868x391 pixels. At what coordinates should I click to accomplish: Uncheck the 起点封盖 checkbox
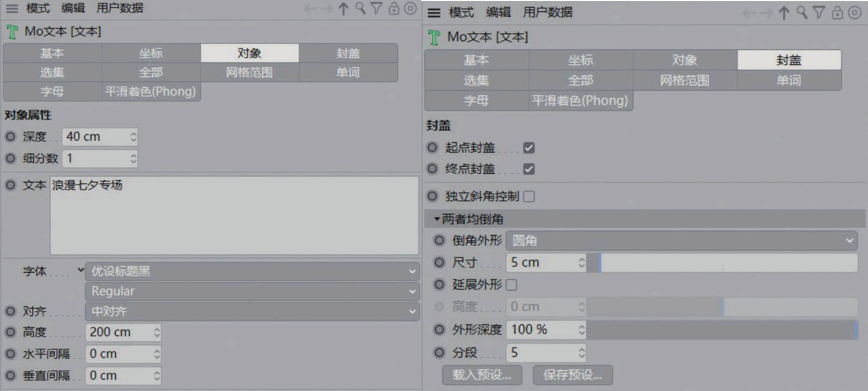pos(529,148)
